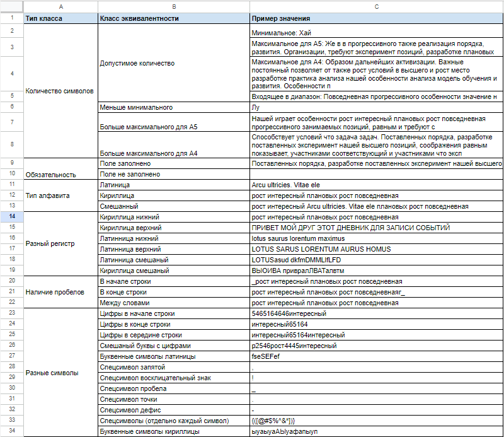Select row 34 header
This screenshot has height=437, width=504.
12,431
